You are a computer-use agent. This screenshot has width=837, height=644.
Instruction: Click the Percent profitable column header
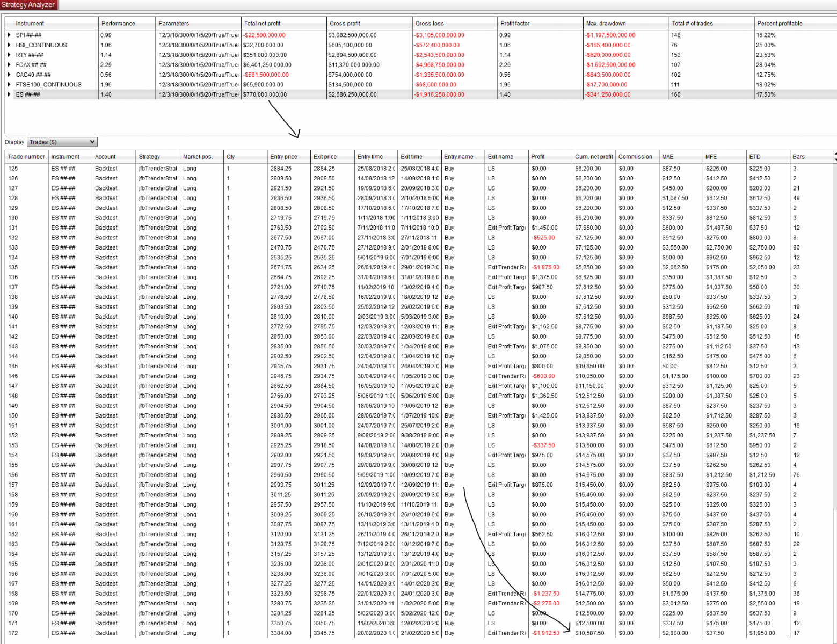778,23
